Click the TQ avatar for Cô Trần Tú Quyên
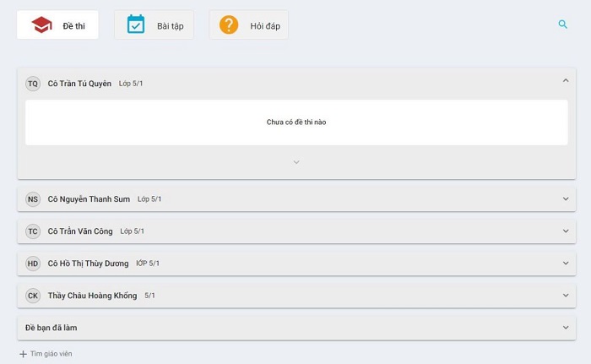Screen dimensions: 591x364 pos(33,84)
